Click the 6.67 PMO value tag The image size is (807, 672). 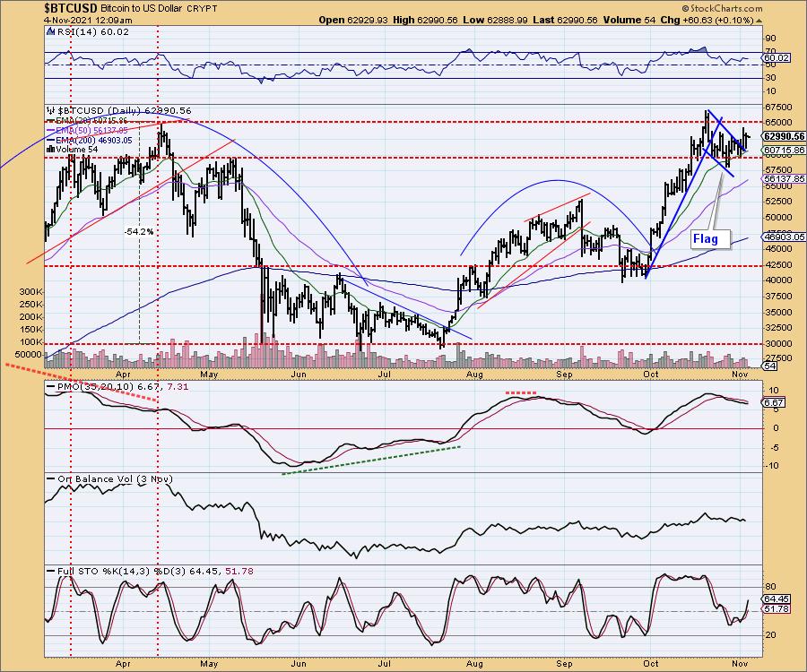pos(775,402)
